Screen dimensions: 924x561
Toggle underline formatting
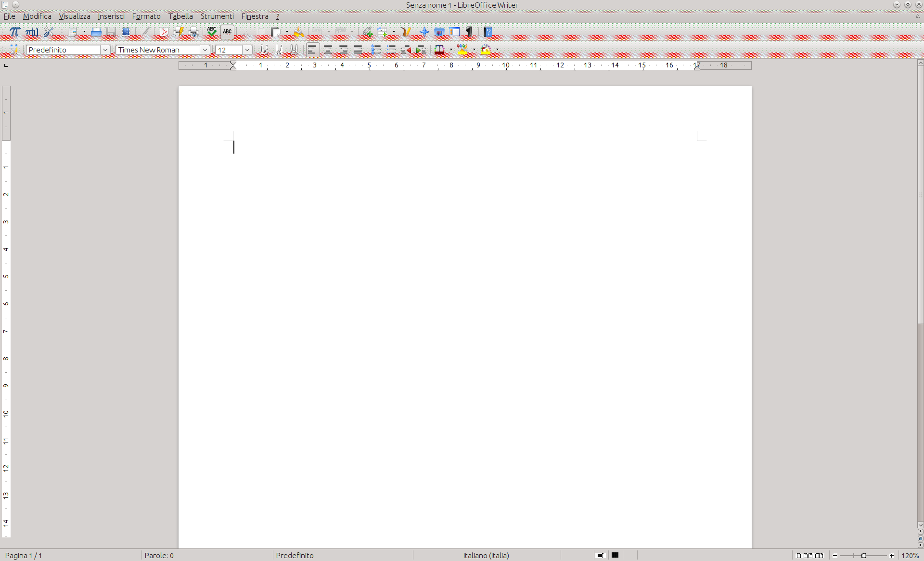(294, 50)
